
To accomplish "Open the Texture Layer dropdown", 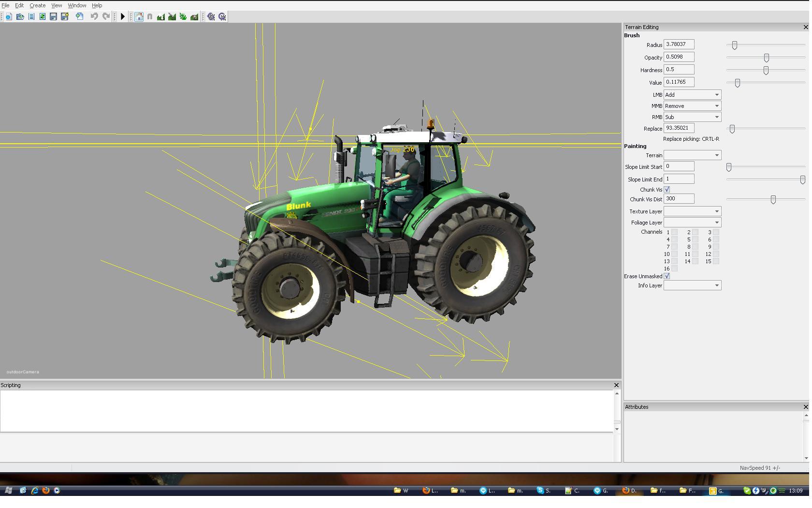I will [x=693, y=211].
